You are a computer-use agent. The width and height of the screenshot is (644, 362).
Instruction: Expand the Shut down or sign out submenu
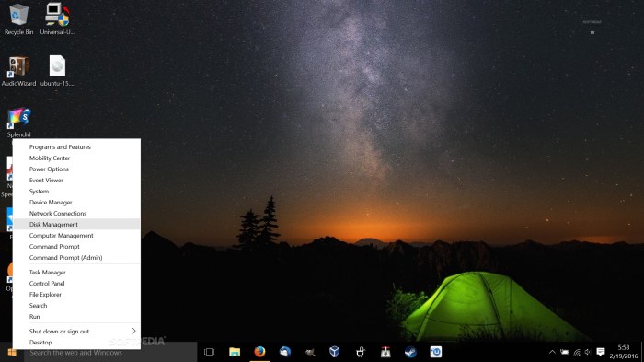pyautogui.click(x=76, y=332)
